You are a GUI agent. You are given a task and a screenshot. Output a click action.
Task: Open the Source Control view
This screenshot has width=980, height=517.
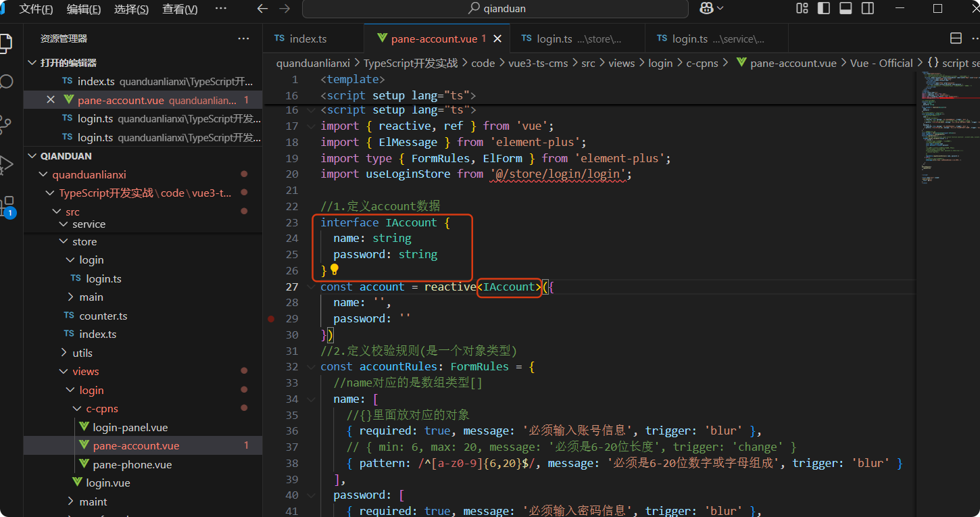7,123
